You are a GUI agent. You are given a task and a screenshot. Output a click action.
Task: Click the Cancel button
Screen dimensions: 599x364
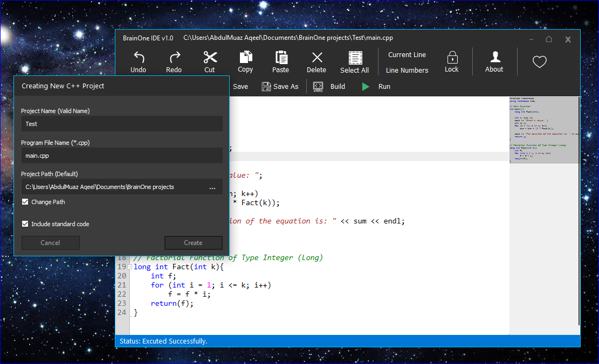pyautogui.click(x=51, y=243)
